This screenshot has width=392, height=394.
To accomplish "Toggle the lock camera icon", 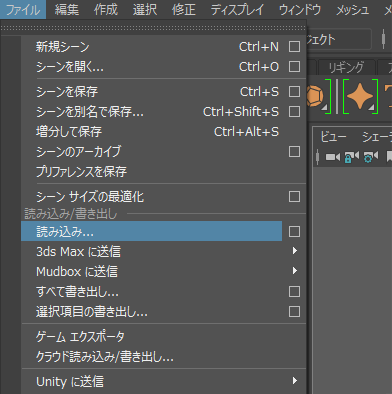I will [351, 157].
